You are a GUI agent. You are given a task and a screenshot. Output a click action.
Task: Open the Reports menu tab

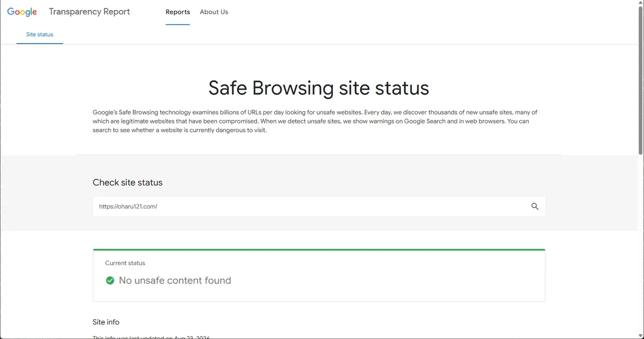coord(178,12)
